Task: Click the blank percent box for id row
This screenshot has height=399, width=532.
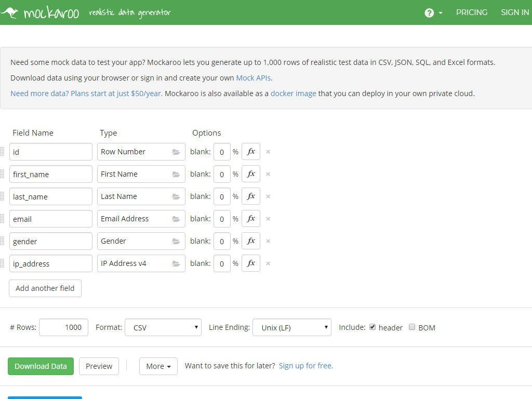Action: [x=222, y=152]
